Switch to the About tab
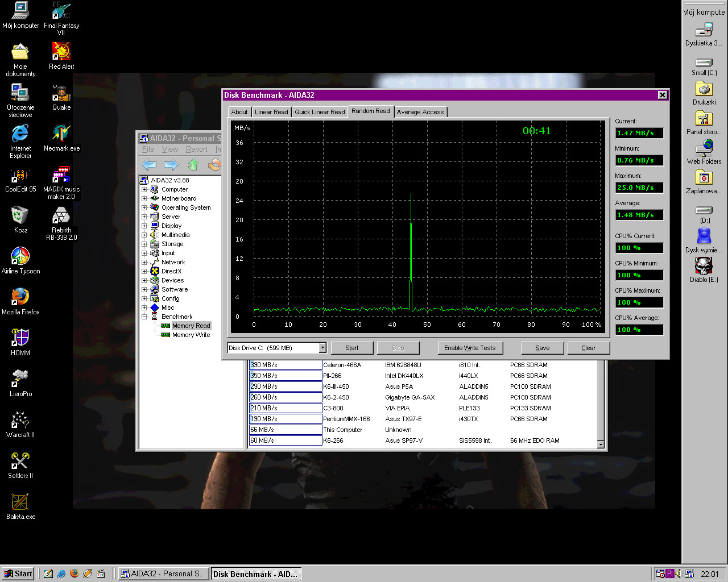The height and width of the screenshot is (582, 728). point(239,112)
